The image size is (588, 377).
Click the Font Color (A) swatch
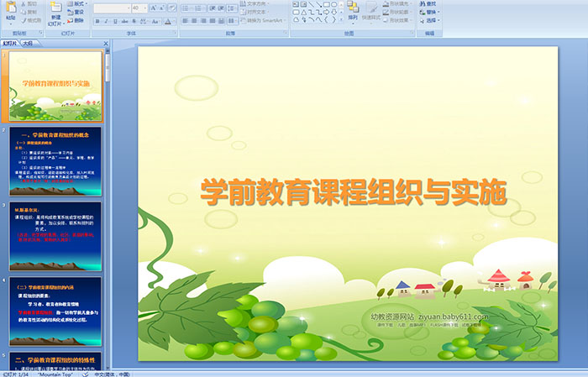pyautogui.click(x=168, y=21)
